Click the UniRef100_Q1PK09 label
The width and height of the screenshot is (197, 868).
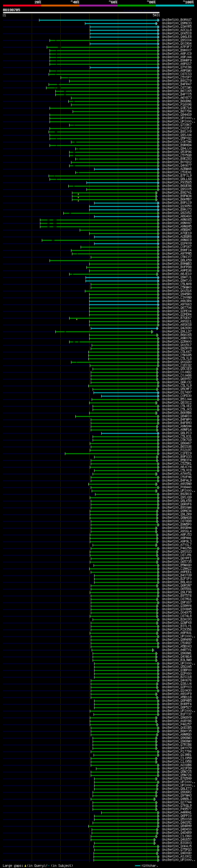[177, 244]
